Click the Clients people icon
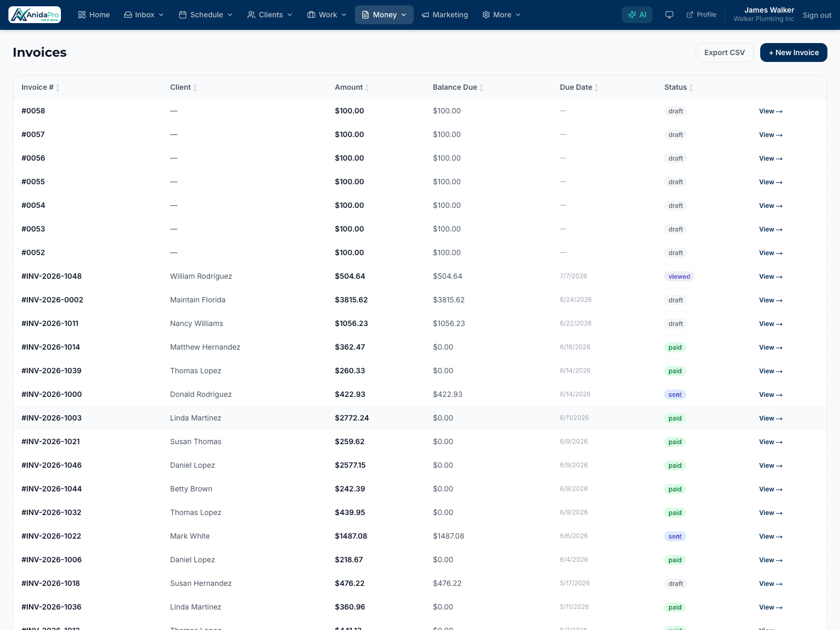Screen dimensions: 840x630 click(x=251, y=15)
